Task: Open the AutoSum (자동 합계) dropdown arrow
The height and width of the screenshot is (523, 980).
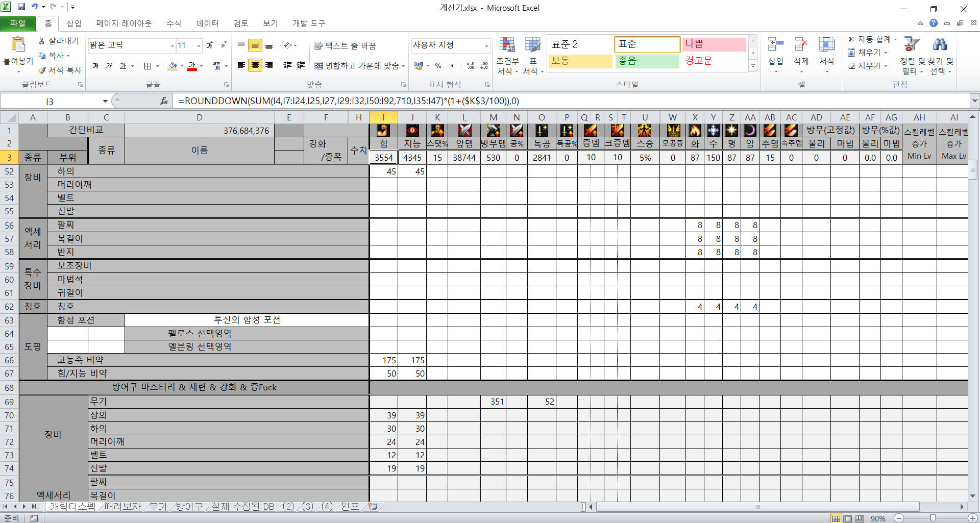Action: (896, 39)
